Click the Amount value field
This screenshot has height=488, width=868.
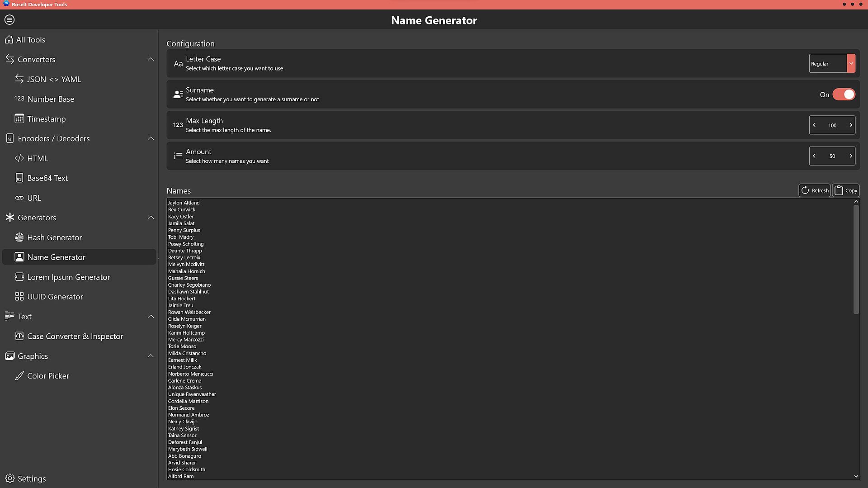(832, 156)
